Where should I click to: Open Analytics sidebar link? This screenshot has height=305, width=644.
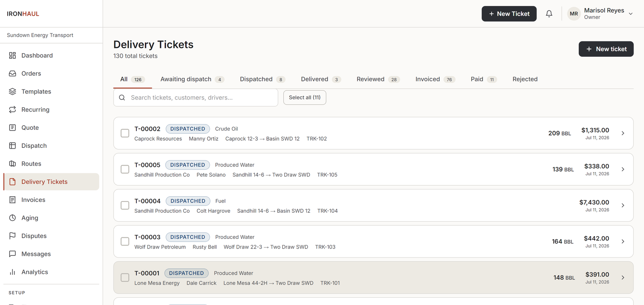[51, 272]
